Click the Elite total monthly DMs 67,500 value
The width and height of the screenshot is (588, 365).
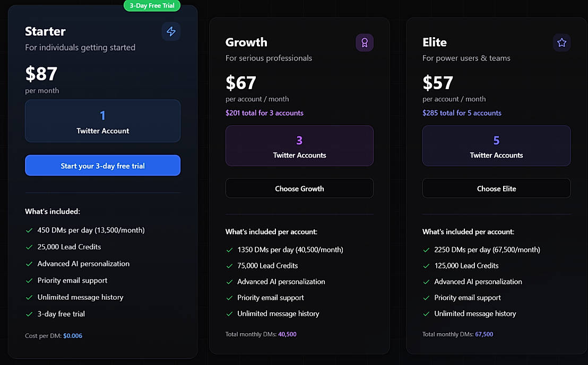pos(484,334)
